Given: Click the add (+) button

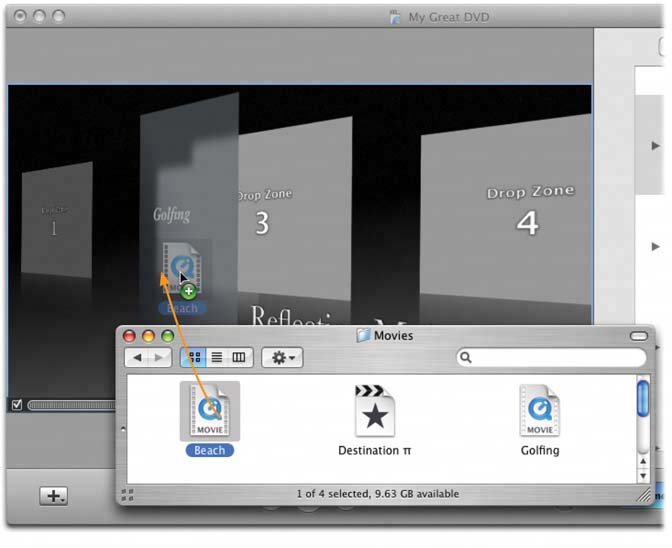Looking at the screenshot, I should pyautogui.click(x=53, y=496).
